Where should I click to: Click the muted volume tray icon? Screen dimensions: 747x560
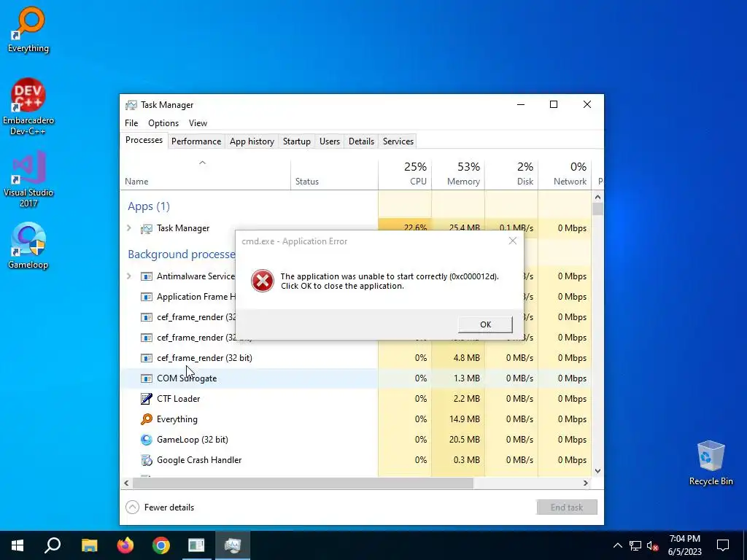[653, 545]
